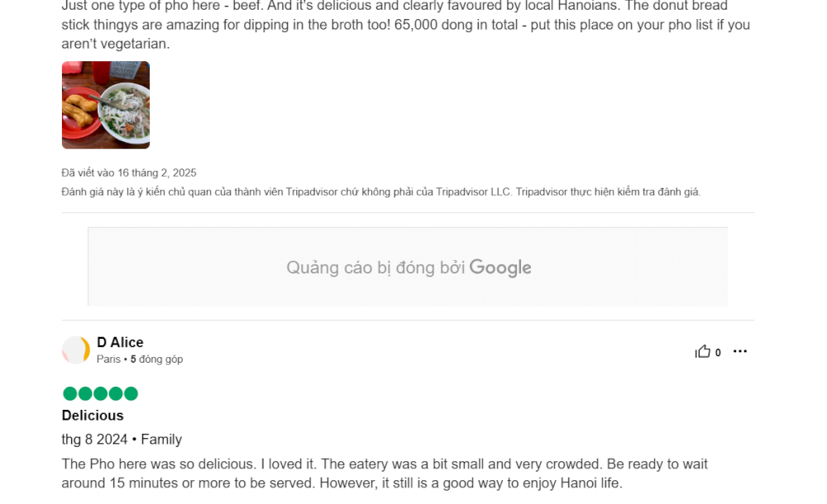Image resolution: width=827 pixels, height=504 pixels.
Task: Click the last green rating bubble
Action: (x=132, y=394)
